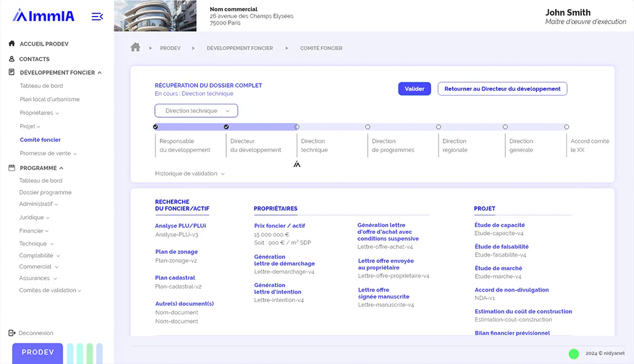Image resolution: width=634 pixels, height=364 pixels.
Task: Click the ImmIA logo
Action: tap(43, 16)
